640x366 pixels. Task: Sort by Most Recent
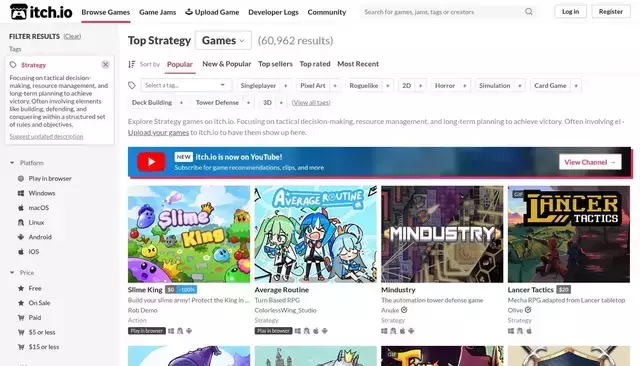point(358,64)
